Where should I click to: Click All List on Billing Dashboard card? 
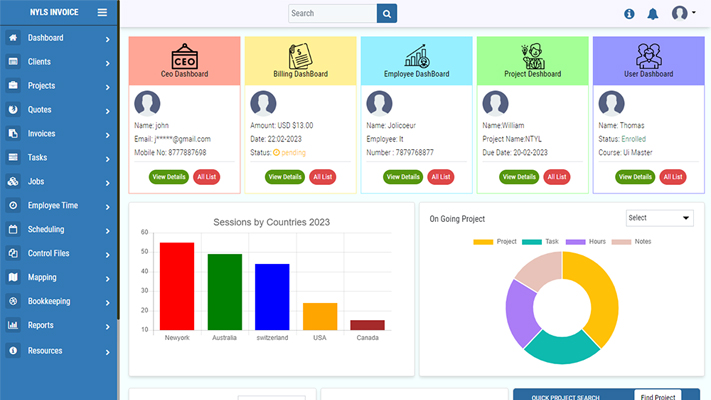click(x=323, y=177)
